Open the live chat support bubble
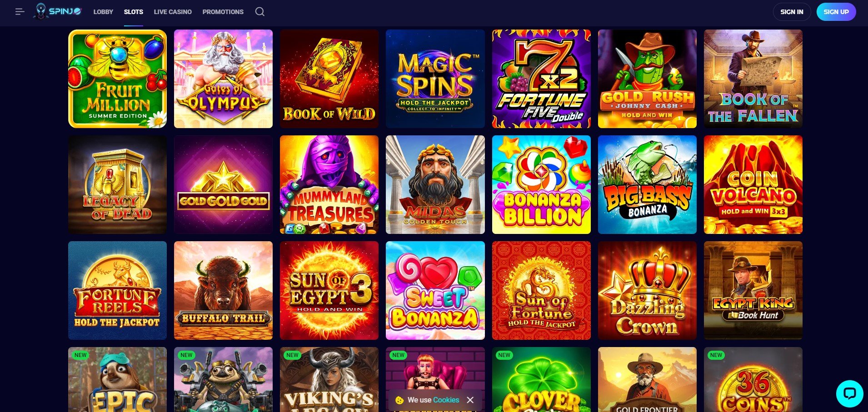Viewport: 868px width, 412px height. (x=849, y=393)
